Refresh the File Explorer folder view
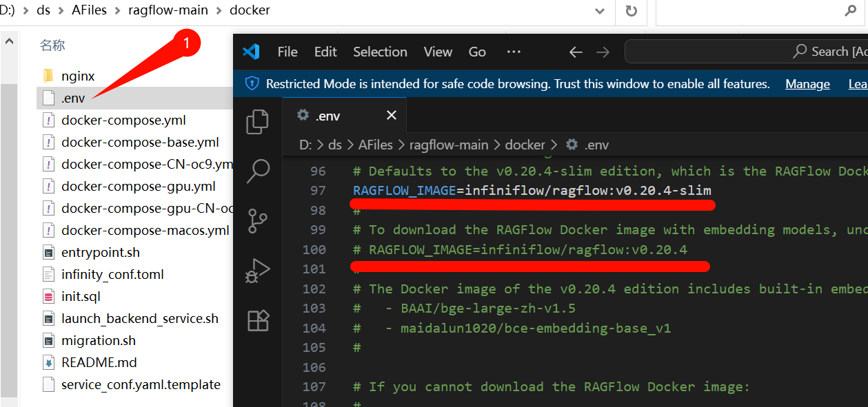Screen dimensions: 868x407 (x=631, y=11)
